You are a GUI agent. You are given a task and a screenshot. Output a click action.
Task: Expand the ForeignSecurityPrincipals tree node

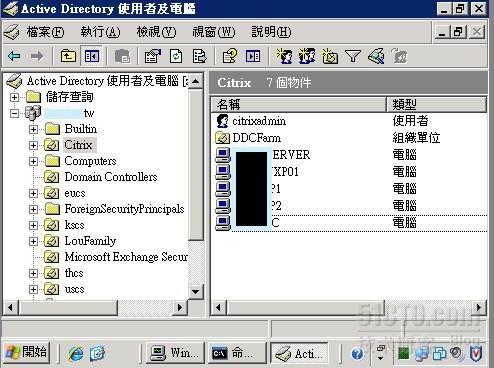click(x=33, y=209)
